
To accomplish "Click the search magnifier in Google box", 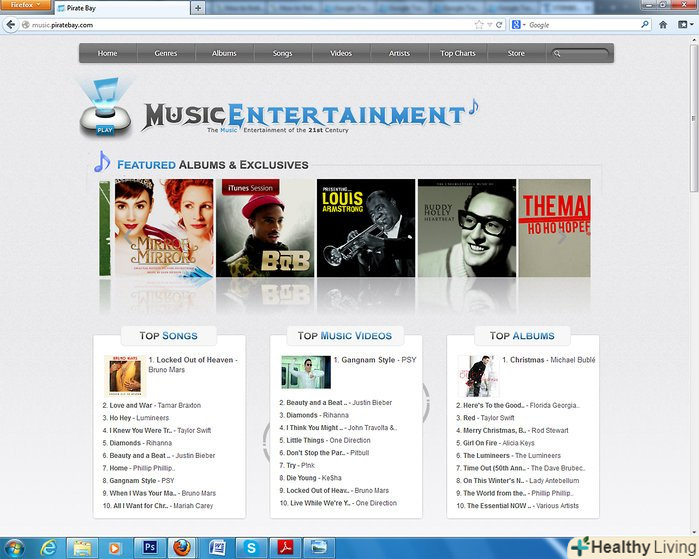I will pos(645,25).
